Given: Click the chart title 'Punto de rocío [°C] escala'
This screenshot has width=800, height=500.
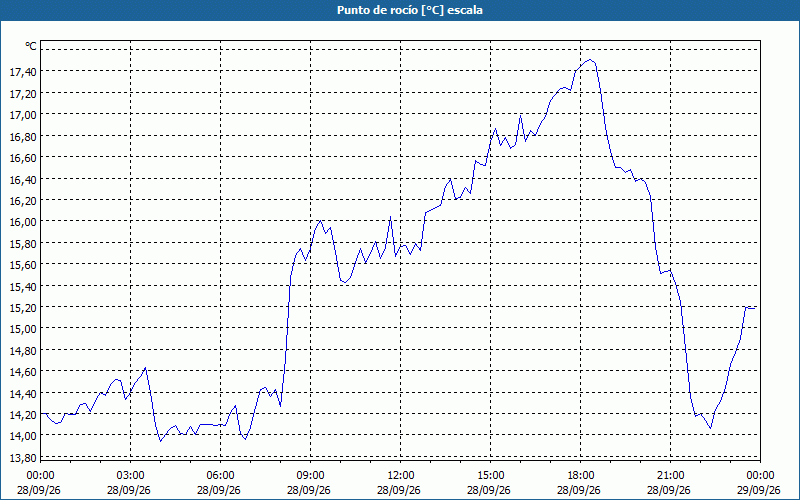Looking at the screenshot, I should click(x=410, y=10).
